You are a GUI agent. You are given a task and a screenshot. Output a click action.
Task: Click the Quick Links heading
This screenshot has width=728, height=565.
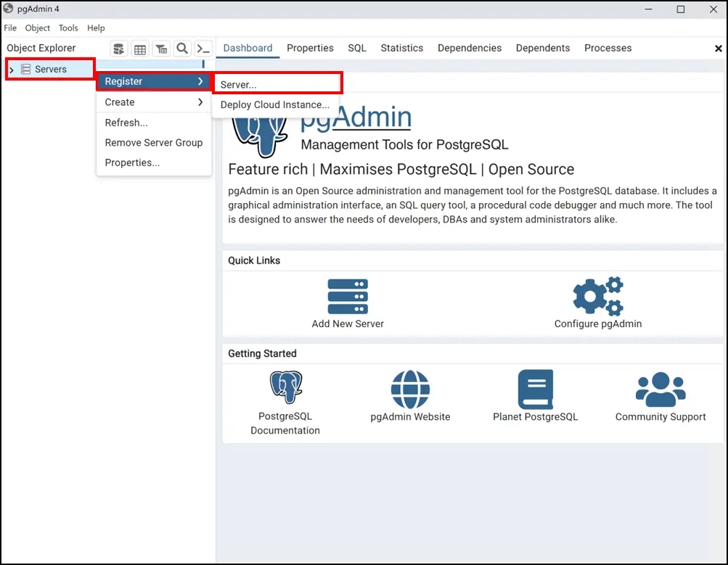pos(254,260)
